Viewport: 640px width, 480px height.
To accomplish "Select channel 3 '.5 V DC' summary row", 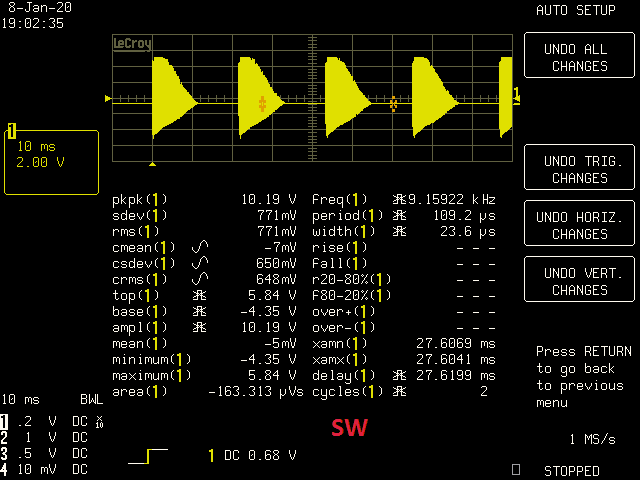I will click(44, 453).
